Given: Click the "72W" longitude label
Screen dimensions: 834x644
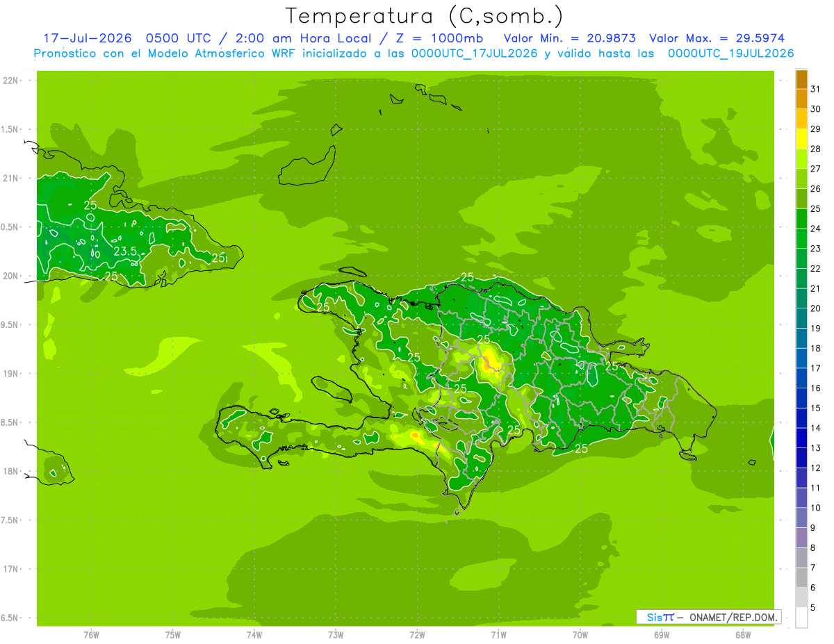Looking at the screenshot, I should [x=417, y=635].
